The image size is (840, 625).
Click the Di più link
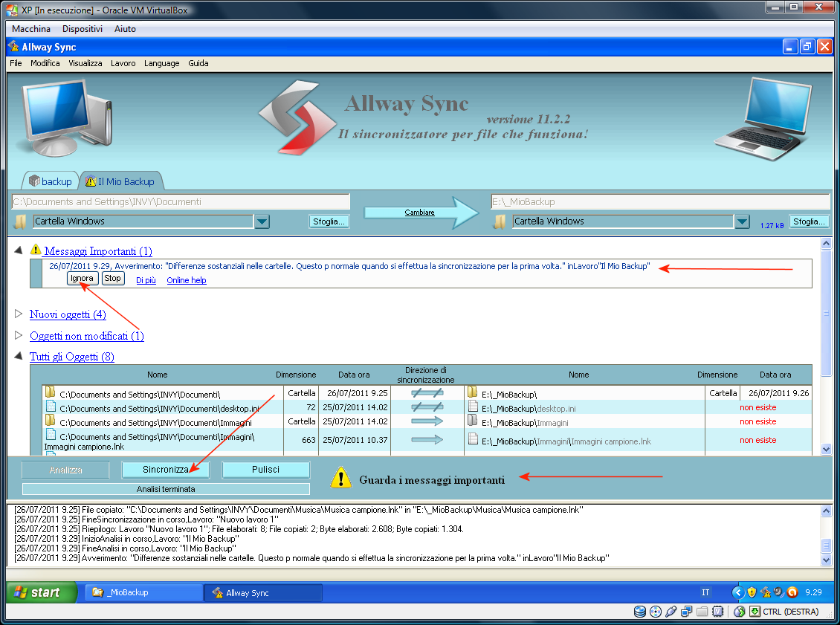tap(146, 280)
